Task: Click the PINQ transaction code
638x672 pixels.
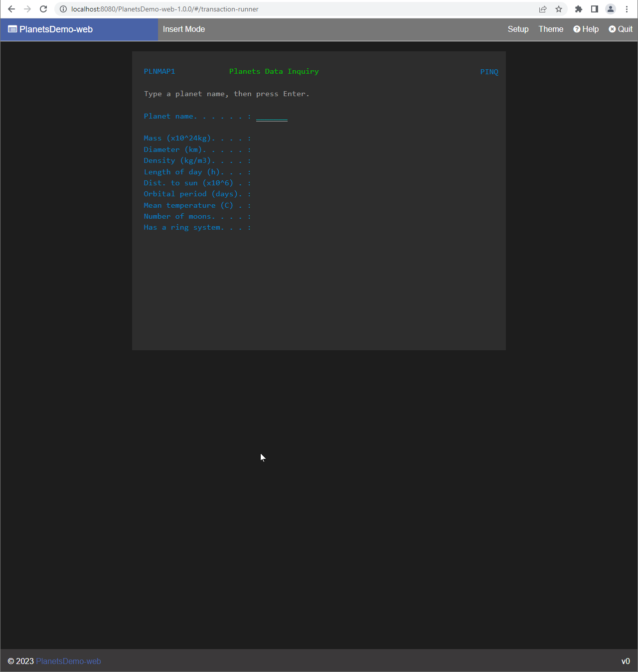Action: (489, 72)
